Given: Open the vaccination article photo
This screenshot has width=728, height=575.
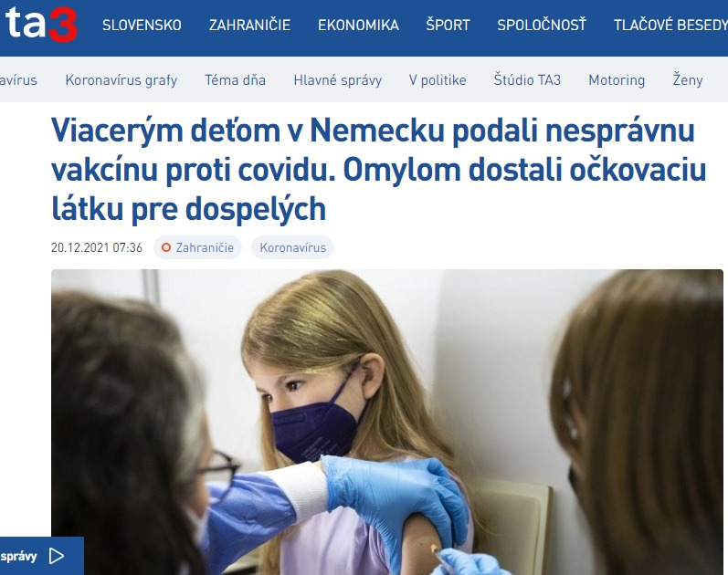Looking at the screenshot, I should pyautogui.click(x=386, y=422).
